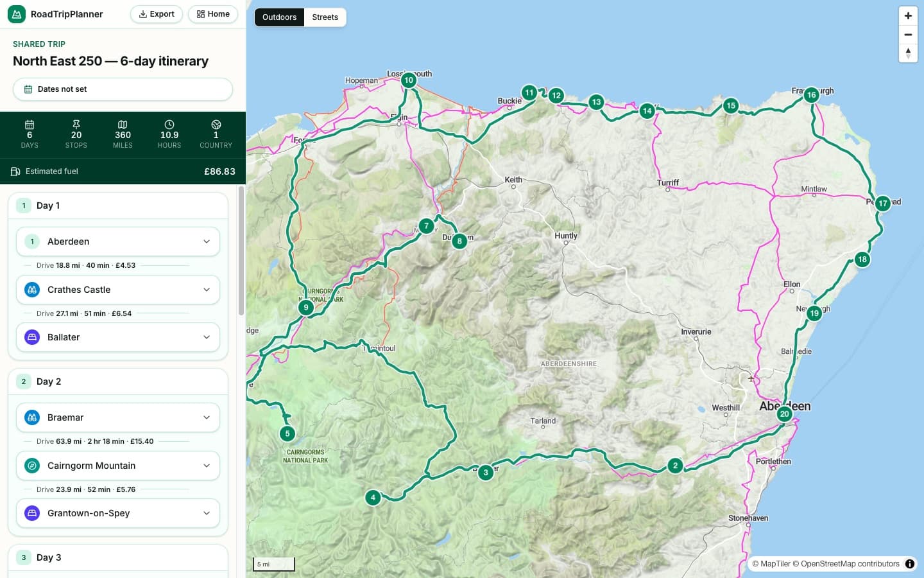This screenshot has width=924, height=578.
Task: Select map marker 14
Action: tap(647, 110)
